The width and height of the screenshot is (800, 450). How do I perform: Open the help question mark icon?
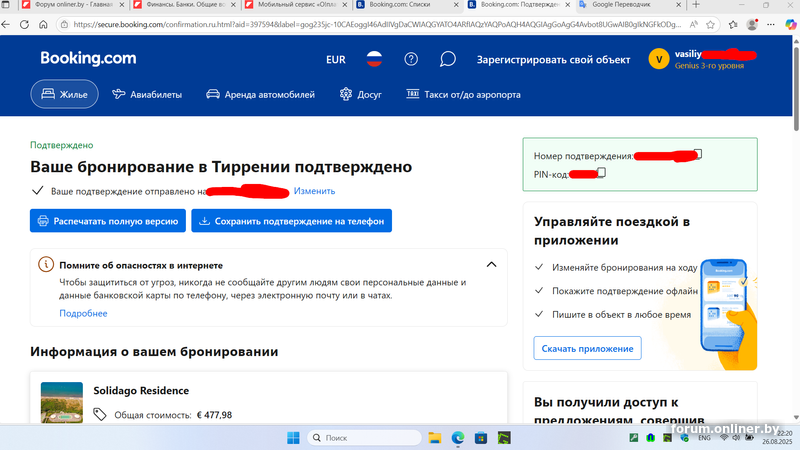[x=411, y=59]
